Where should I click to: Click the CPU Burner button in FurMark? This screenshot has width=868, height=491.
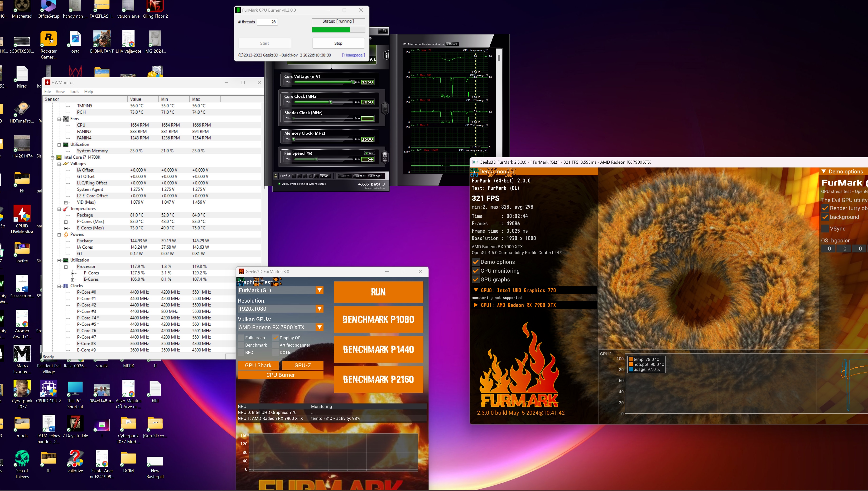tap(280, 375)
